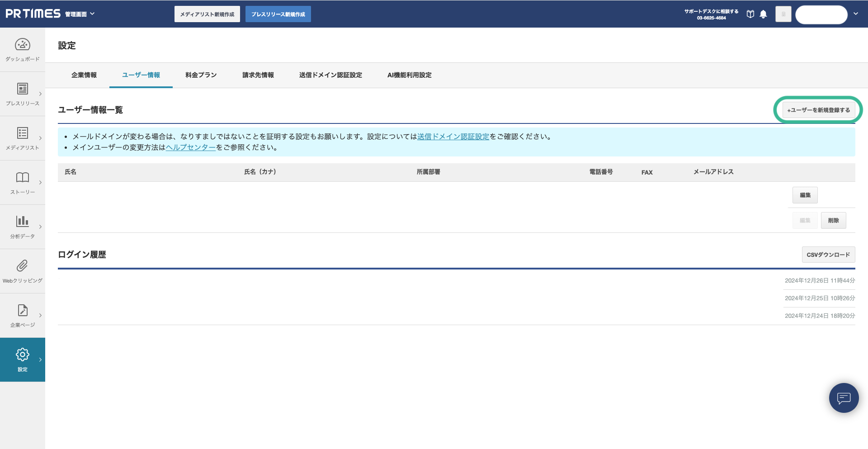Open the Dashboard from the sidebar
Screen dimensions: 868x449
pyautogui.click(x=23, y=45)
